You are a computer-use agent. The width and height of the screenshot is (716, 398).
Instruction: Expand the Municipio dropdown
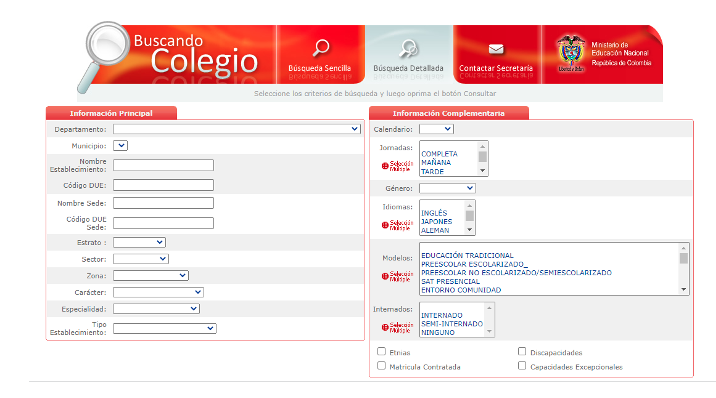click(x=121, y=146)
